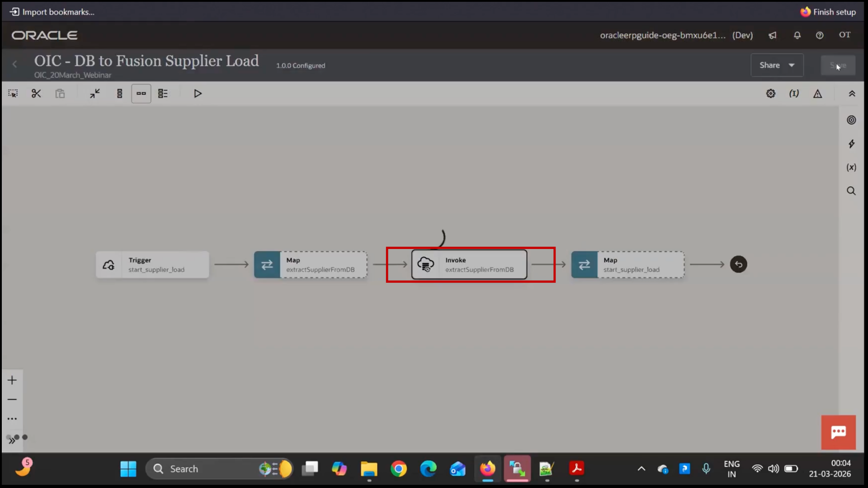Open the red chat assistant button
The height and width of the screenshot is (488, 868).
click(839, 432)
